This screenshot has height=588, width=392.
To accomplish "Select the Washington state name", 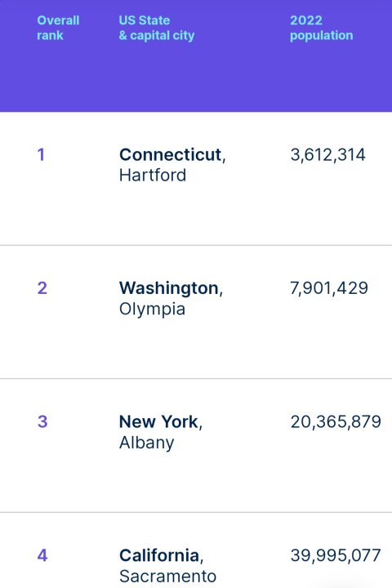I will click(169, 288).
